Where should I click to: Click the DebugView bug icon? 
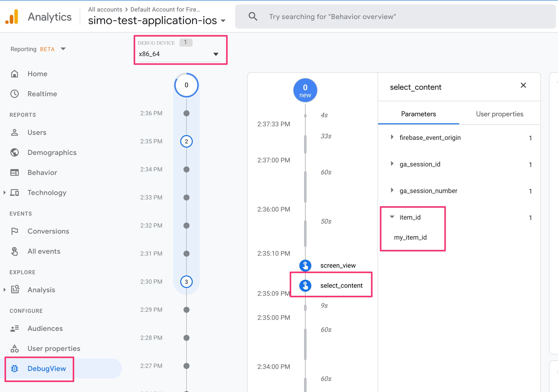[x=15, y=368]
